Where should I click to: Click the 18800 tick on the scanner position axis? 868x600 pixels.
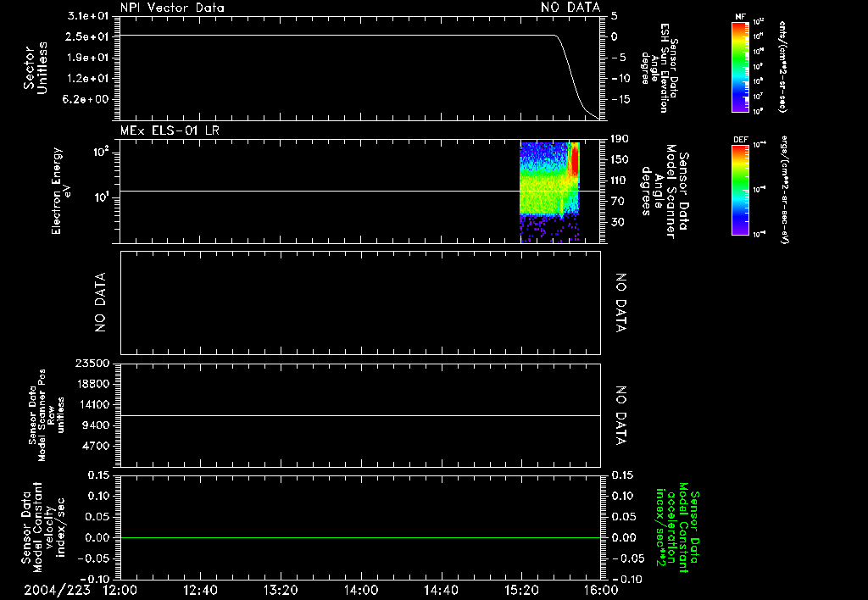tap(92, 384)
